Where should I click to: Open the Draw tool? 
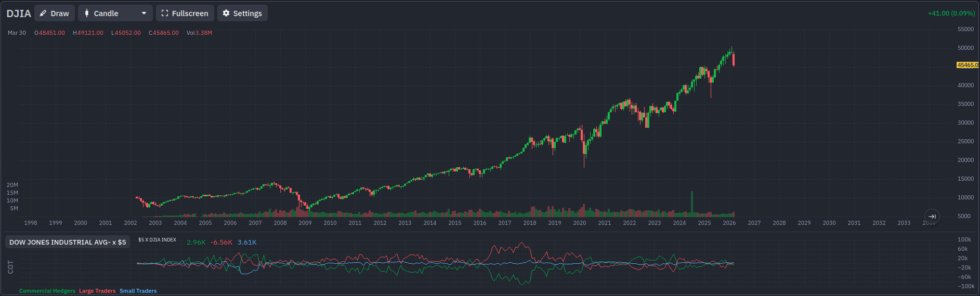55,14
